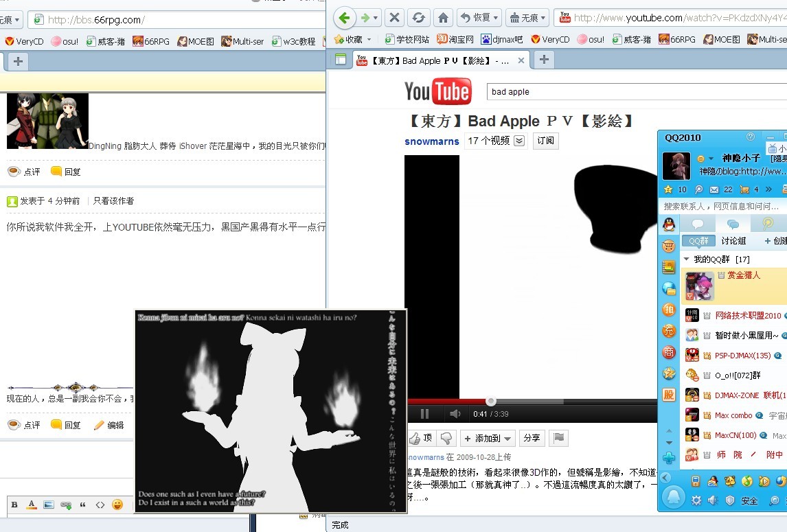Select the Bad Apple PV browser tab

[x=440, y=60]
